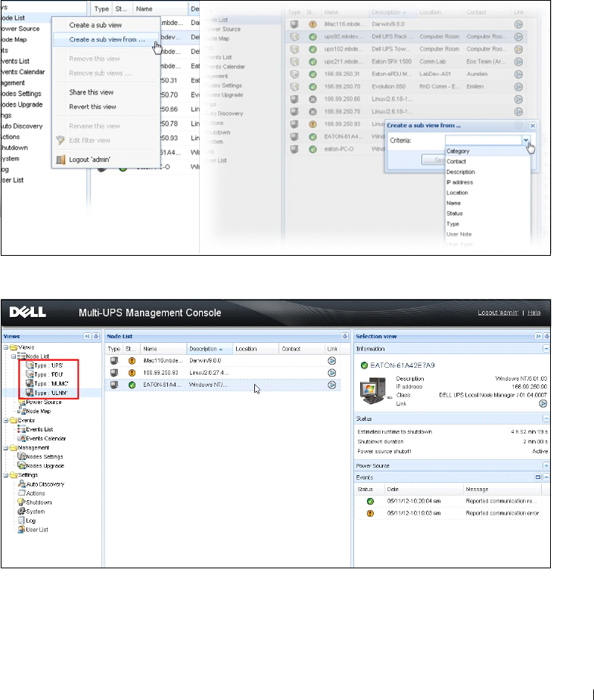The width and height of the screenshot is (594, 700).
Task: Maximize the Events section in Selection view
Action: [x=538, y=478]
